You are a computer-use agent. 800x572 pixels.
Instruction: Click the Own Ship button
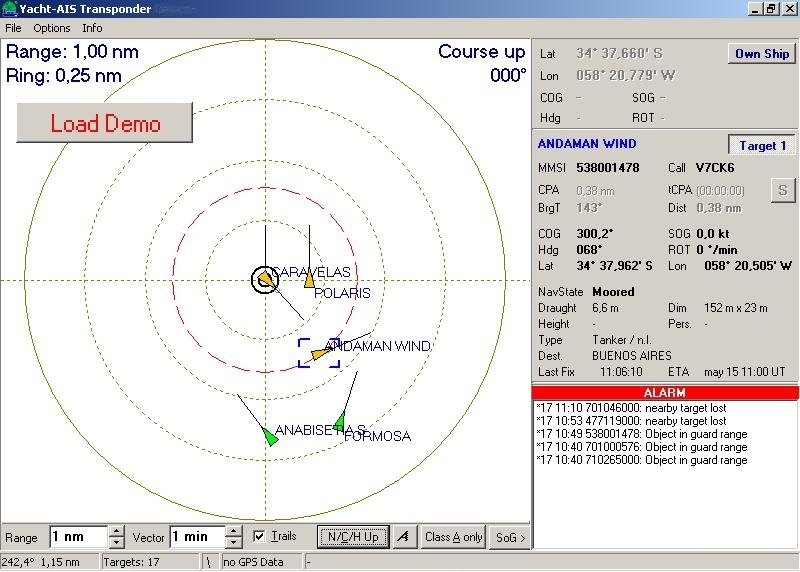click(762, 54)
